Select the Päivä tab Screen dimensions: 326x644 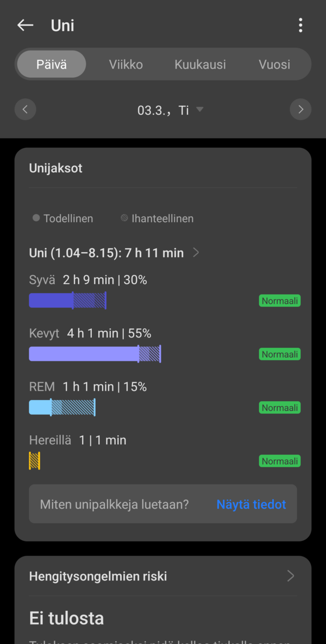pos(51,64)
